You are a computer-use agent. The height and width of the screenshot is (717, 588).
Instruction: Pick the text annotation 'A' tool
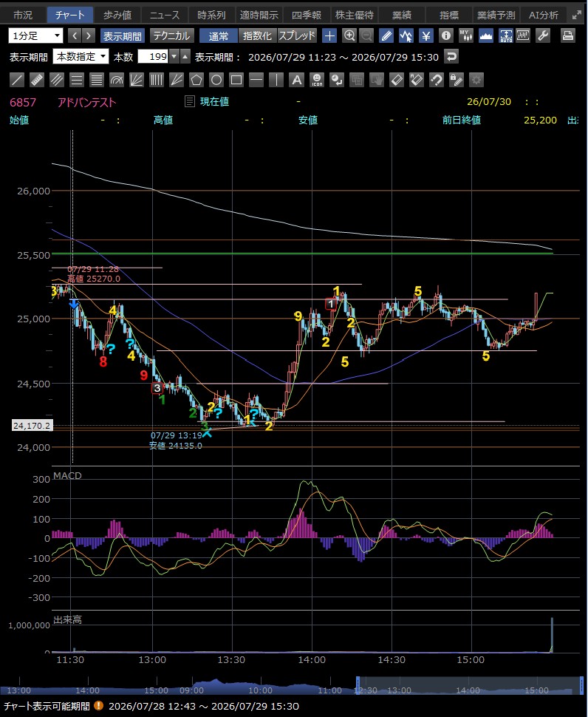296,80
